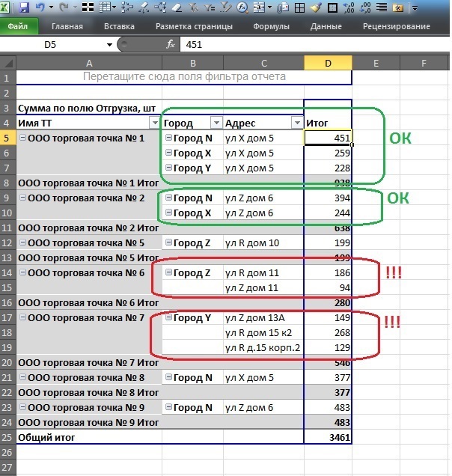Click the reapply filter funnel icon

tap(209, 7)
